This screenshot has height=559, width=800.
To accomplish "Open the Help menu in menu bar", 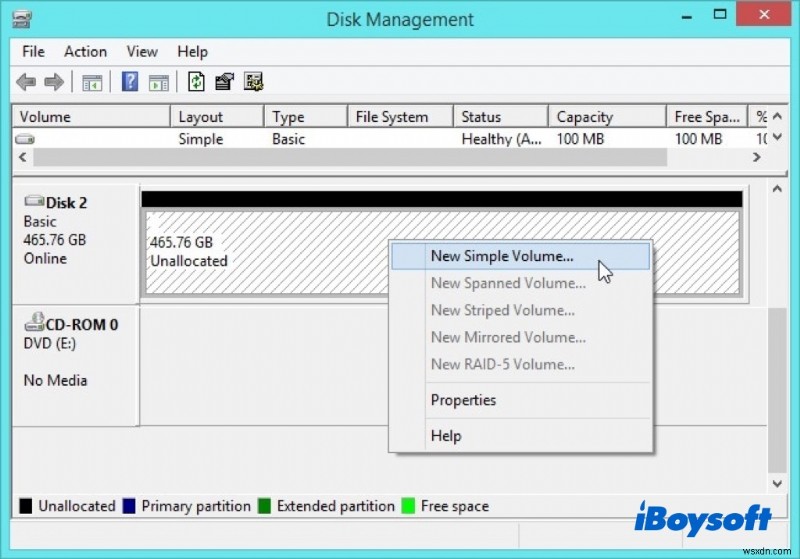I will coord(192,52).
